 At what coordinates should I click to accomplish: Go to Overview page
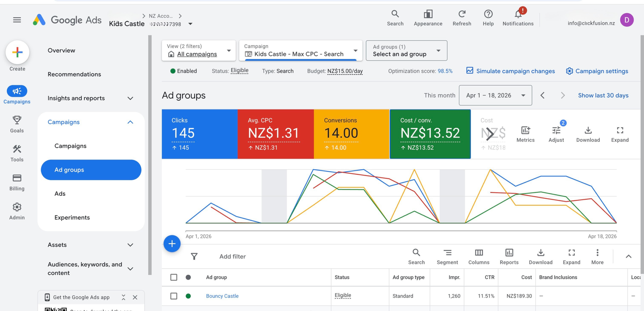[61, 50]
